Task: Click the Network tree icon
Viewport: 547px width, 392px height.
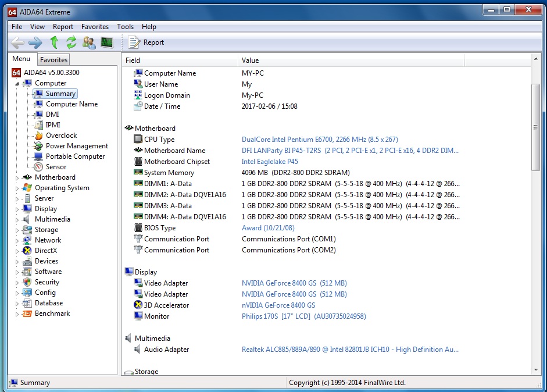Action: click(27, 240)
